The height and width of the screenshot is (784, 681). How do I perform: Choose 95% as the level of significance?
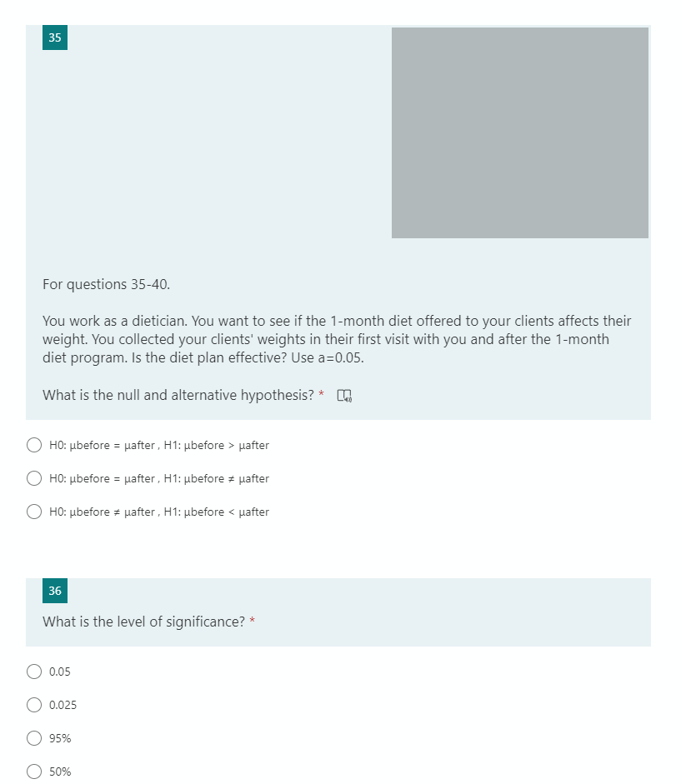[34, 738]
